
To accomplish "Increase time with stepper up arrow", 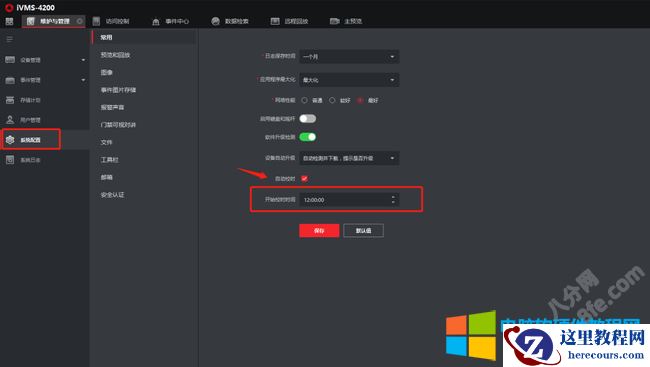I will pyautogui.click(x=393, y=197).
